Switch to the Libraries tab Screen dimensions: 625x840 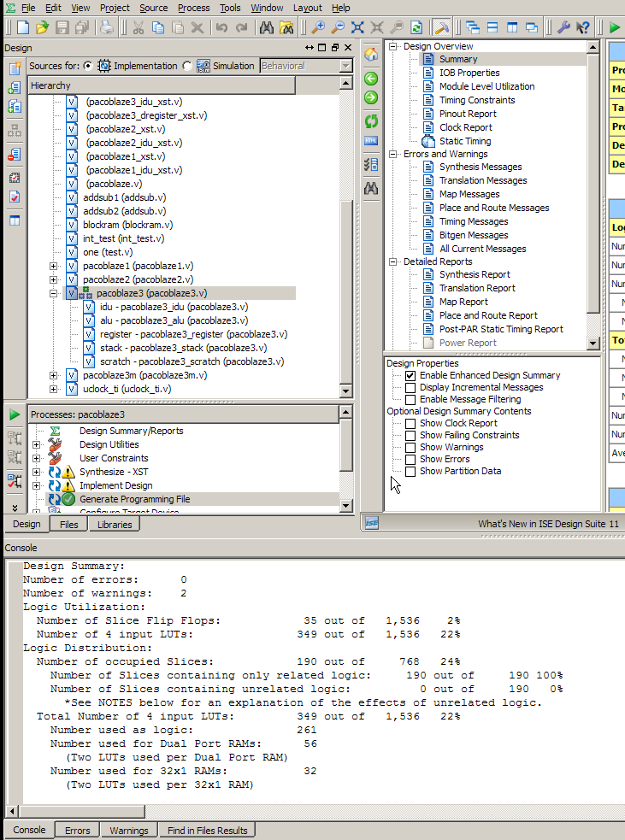(x=115, y=525)
